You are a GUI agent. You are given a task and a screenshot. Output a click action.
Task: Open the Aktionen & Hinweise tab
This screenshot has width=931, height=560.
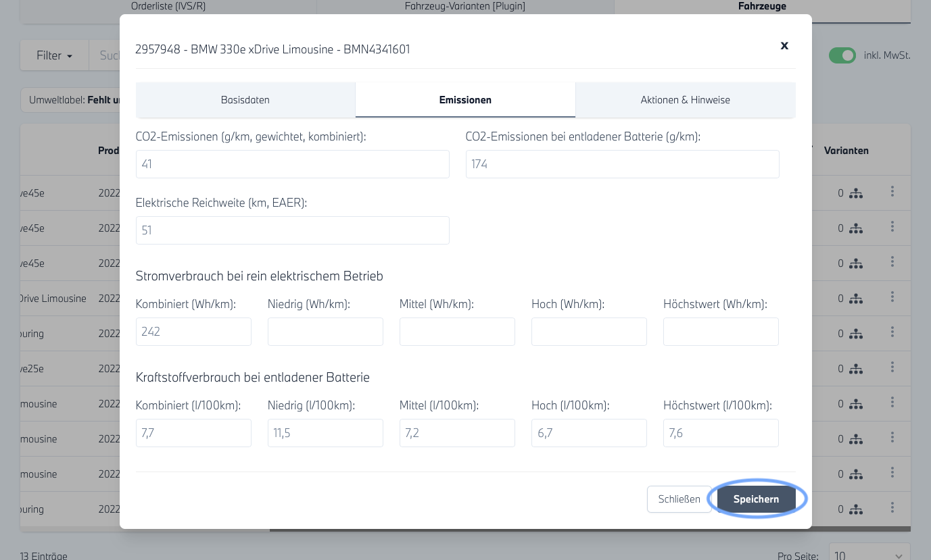685,100
